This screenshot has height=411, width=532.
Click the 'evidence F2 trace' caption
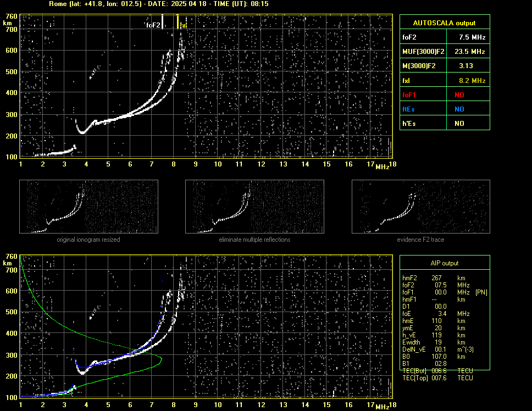point(420,240)
